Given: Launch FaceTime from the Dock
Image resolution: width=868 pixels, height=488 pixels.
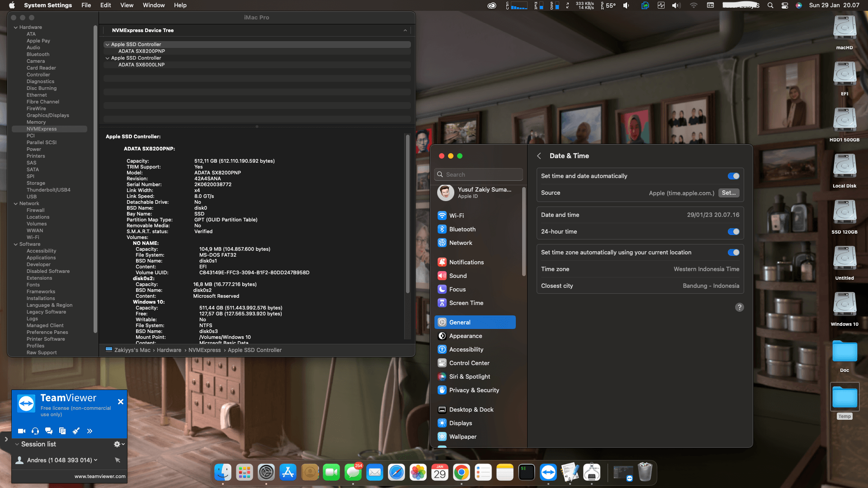Looking at the screenshot, I should 331,473.
